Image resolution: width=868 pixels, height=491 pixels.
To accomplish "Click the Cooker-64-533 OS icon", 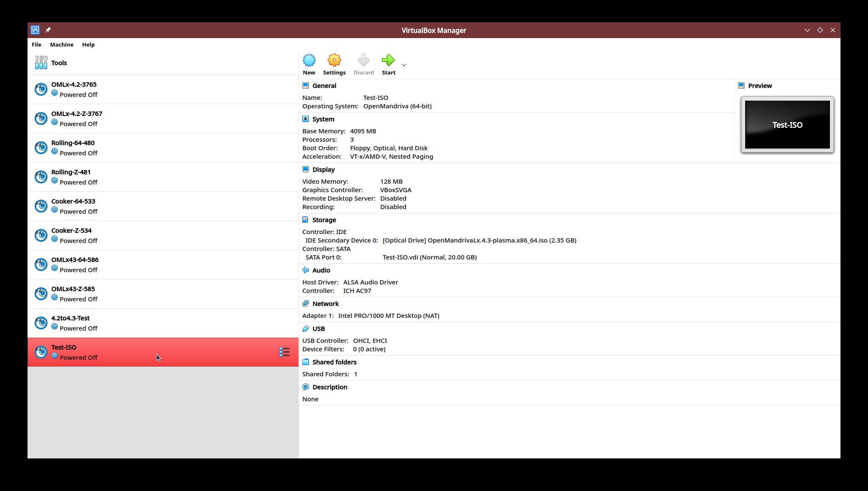I will tap(41, 206).
